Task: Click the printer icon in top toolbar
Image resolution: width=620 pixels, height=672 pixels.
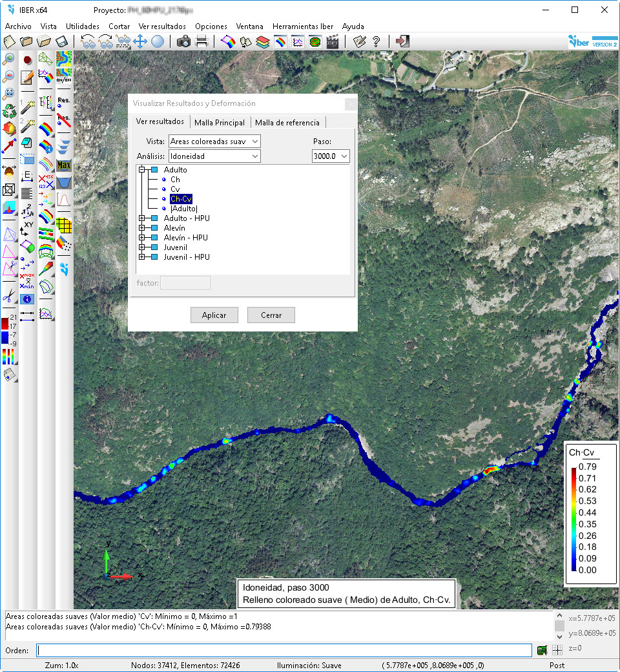Action: (201, 42)
